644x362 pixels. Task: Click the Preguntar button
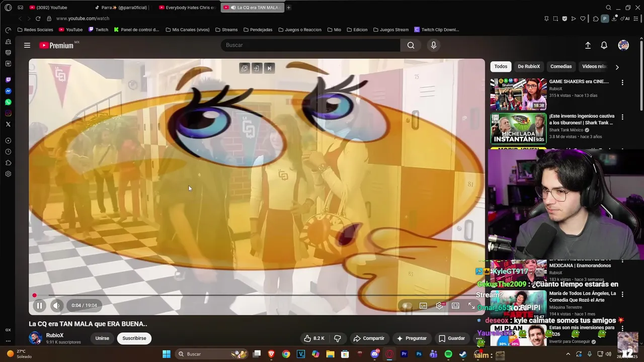point(411,338)
